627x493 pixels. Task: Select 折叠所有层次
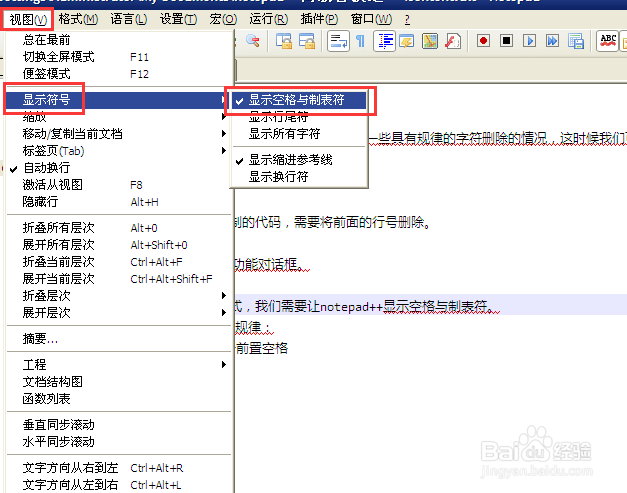pos(119,228)
